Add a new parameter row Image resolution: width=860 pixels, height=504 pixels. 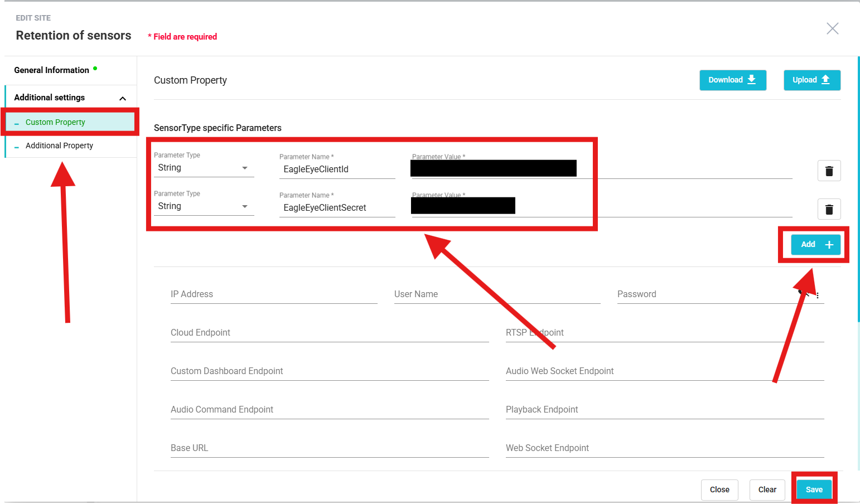815,244
